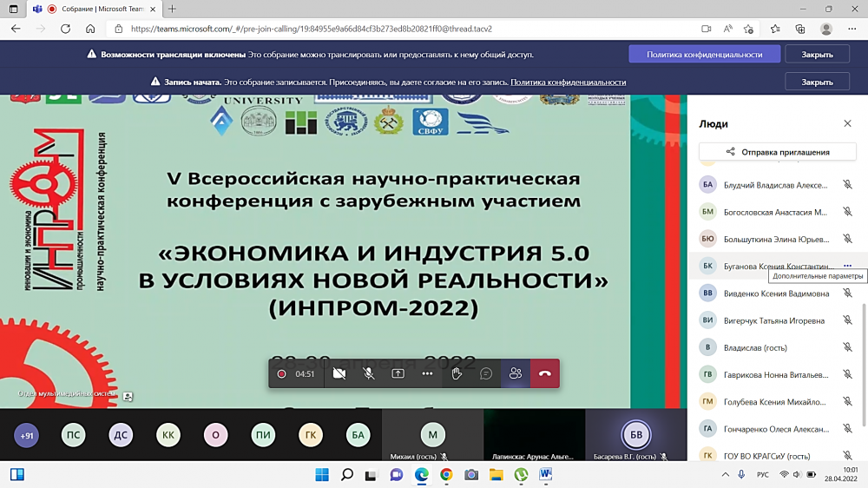Hide the participants panel via toolbar

click(516, 373)
